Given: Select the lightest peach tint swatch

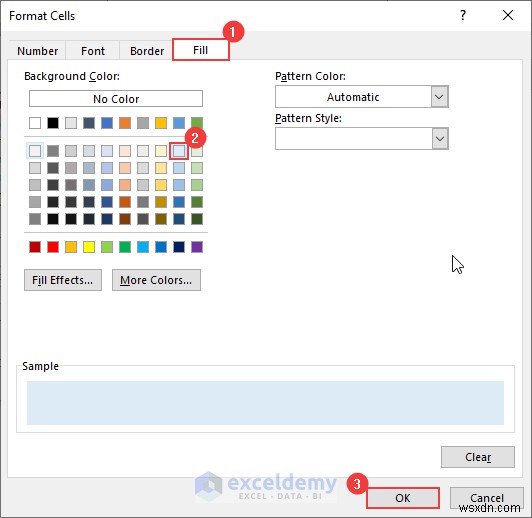Looking at the screenshot, I should click(x=125, y=151).
